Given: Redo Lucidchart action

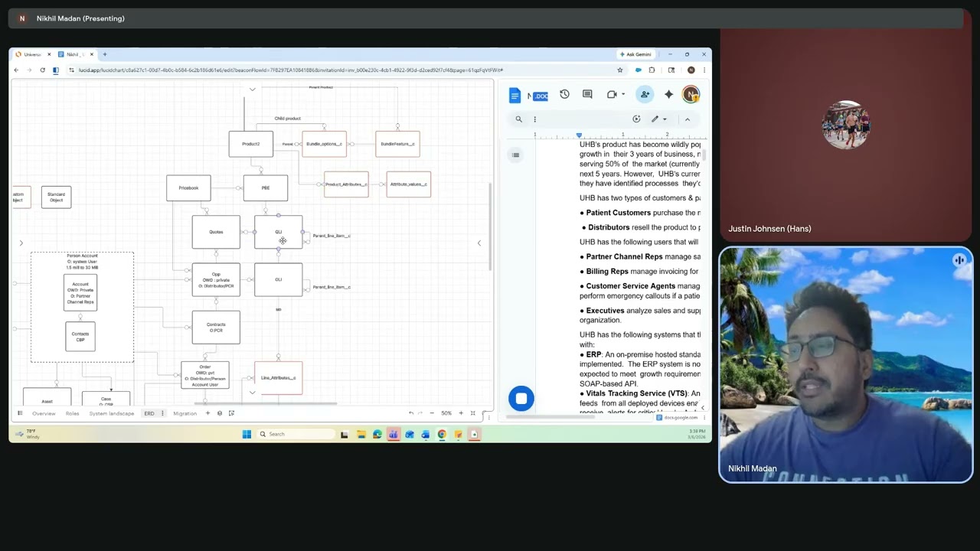Looking at the screenshot, I should click(421, 413).
